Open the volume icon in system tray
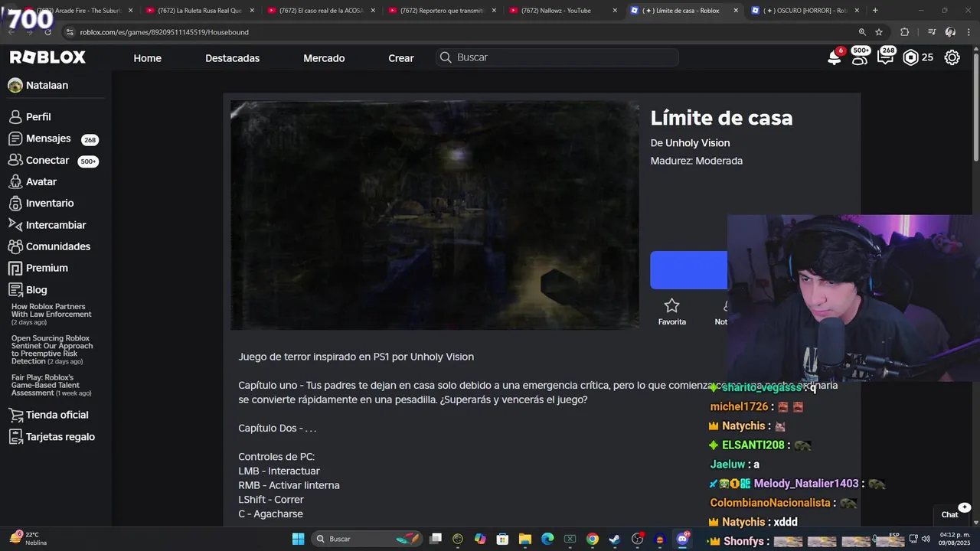Viewport: 980px width, 551px height. (926, 539)
